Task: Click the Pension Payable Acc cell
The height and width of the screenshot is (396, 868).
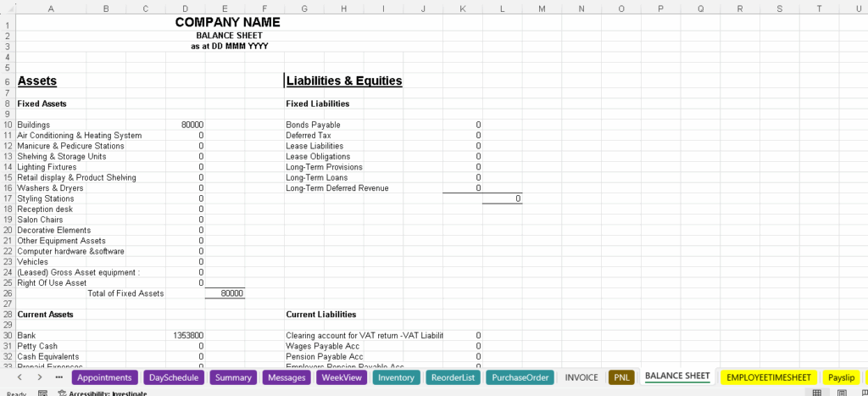Action: tap(325, 357)
